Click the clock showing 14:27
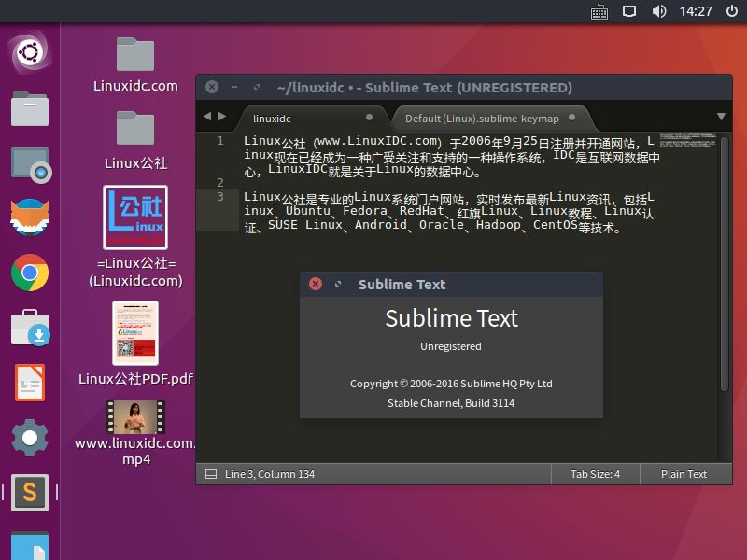Viewport: 747px width, 560px height. 696,11
